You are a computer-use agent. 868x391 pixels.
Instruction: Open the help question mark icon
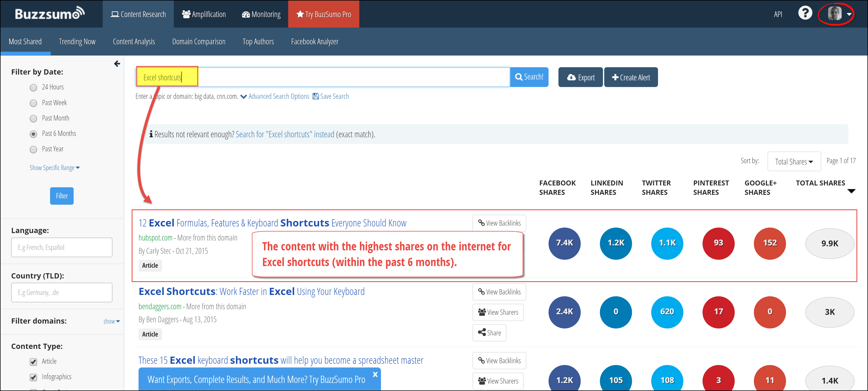tap(805, 13)
